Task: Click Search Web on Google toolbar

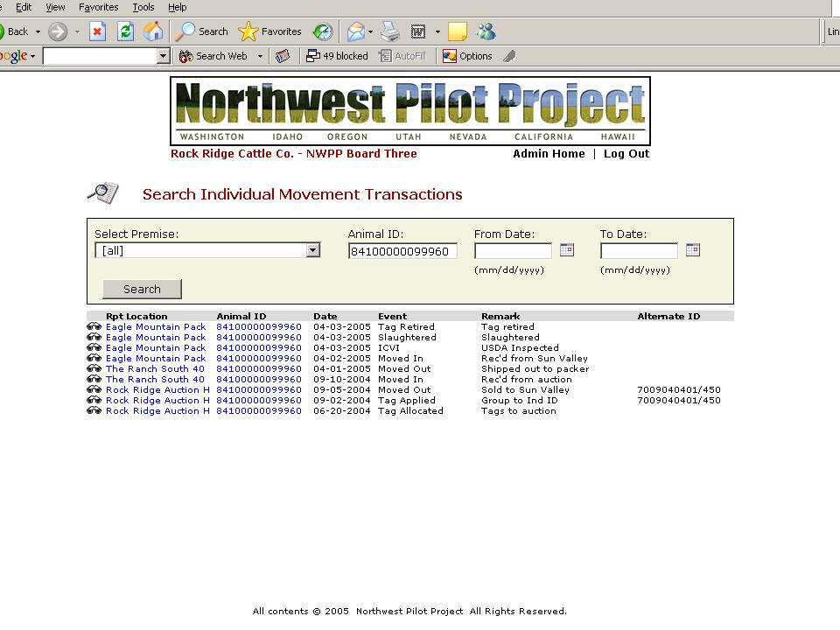Action: (213, 56)
